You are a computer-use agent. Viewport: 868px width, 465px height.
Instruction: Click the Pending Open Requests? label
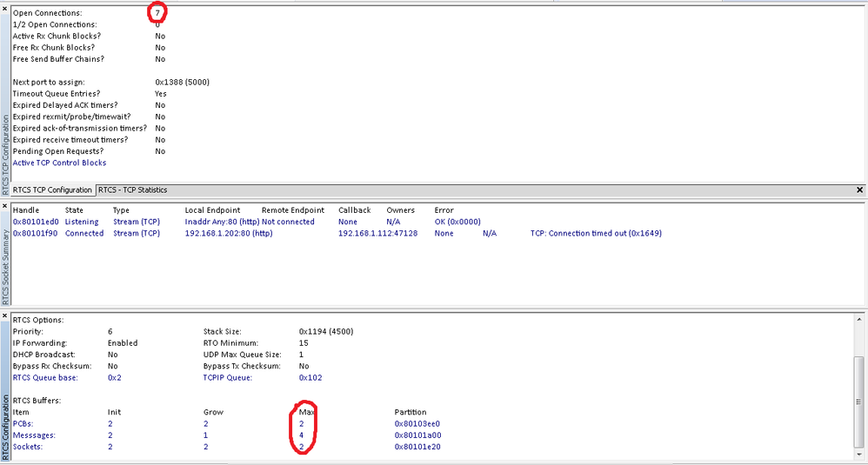(58, 151)
